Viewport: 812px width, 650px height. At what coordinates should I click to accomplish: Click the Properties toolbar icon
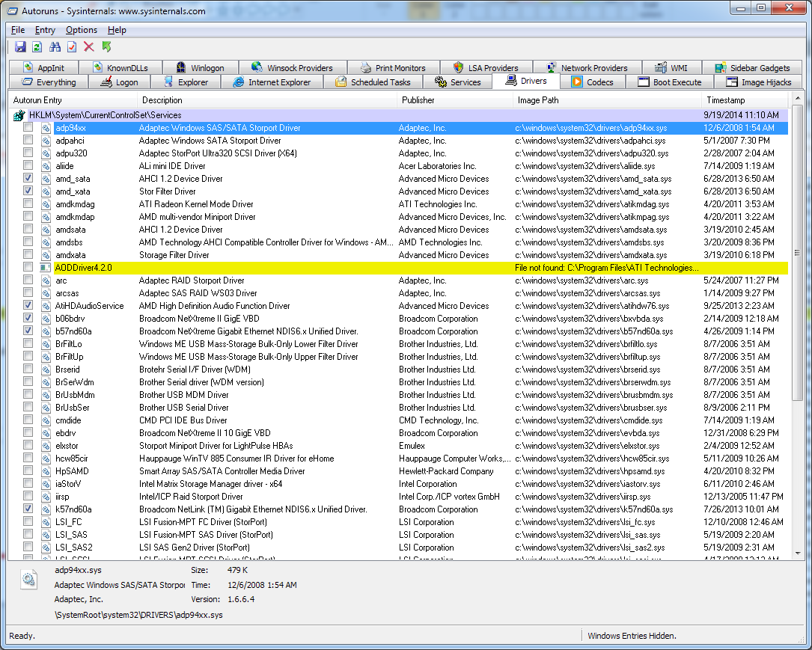(x=72, y=47)
